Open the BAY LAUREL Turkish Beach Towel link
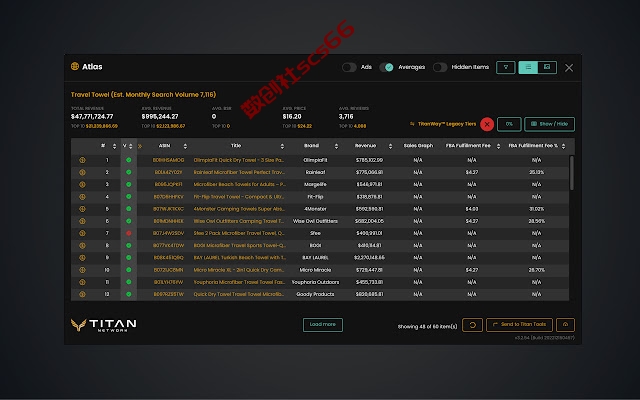 (x=239, y=258)
